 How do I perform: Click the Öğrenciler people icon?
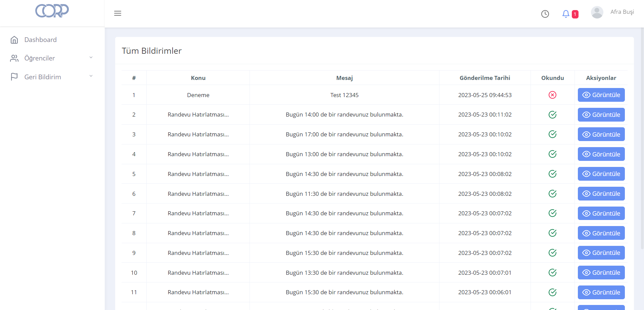point(14,58)
